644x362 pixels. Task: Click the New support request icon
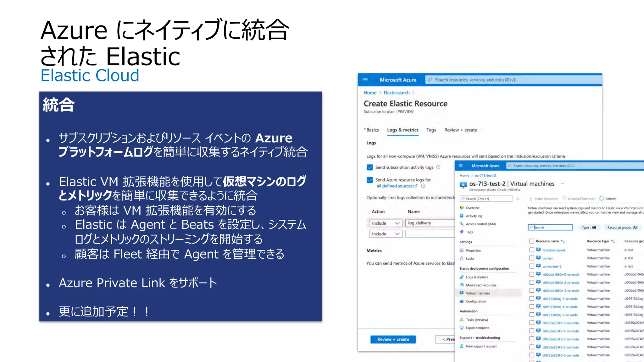[x=462, y=346]
